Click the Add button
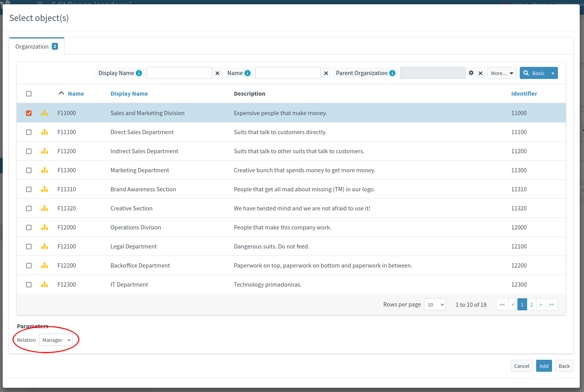584x392 pixels. 544,366
